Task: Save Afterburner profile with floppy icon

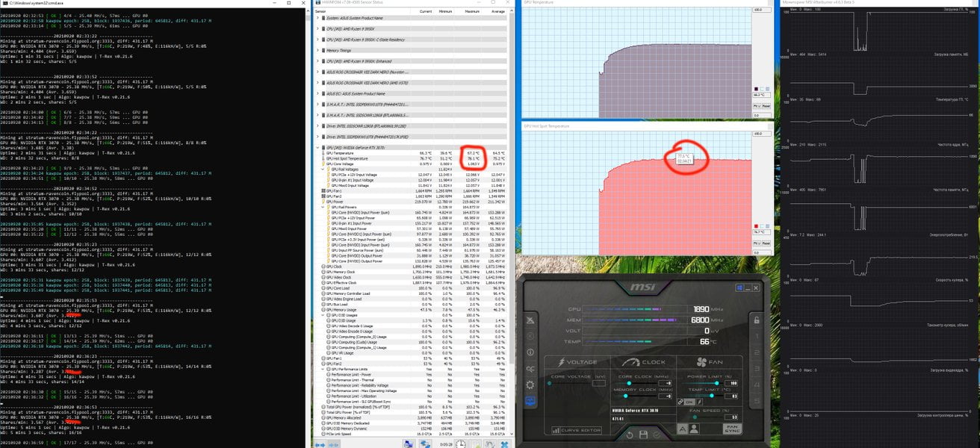Action: coord(643,435)
